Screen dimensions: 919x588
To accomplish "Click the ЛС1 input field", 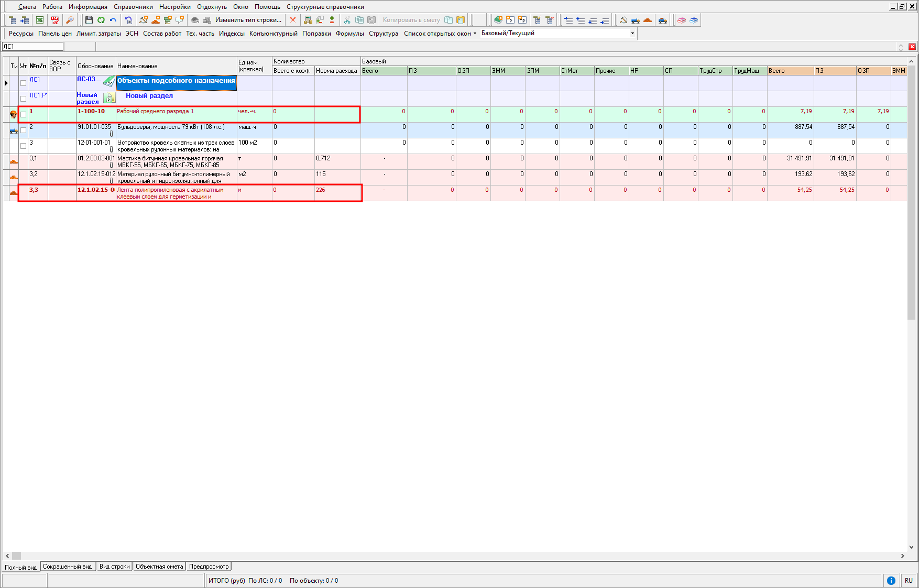I will point(32,47).
